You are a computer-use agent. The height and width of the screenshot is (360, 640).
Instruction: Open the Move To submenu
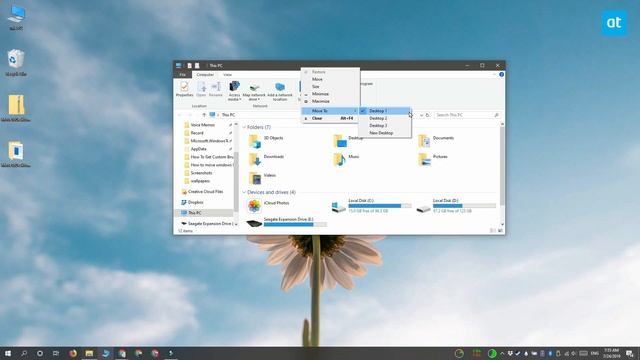pos(330,111)
